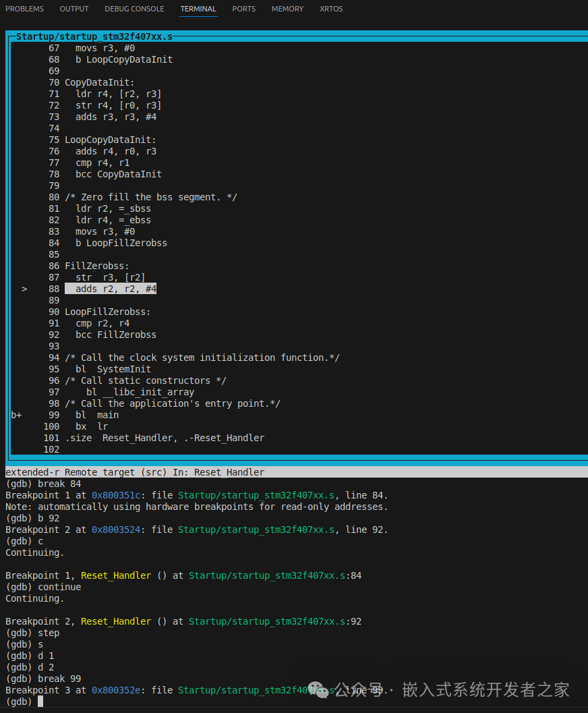Click the current-line arrow marker at line 88
Viewport: 588px width, 713px height.
pos(24,289)
